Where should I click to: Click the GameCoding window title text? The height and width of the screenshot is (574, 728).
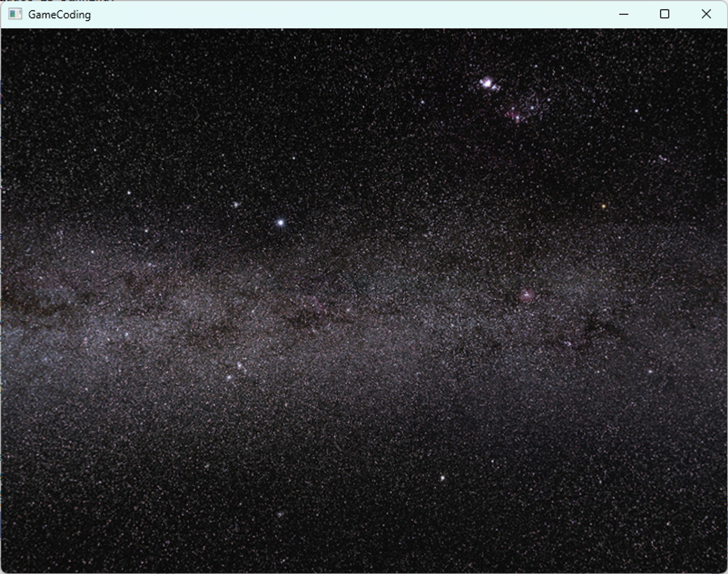click(59, 15)
